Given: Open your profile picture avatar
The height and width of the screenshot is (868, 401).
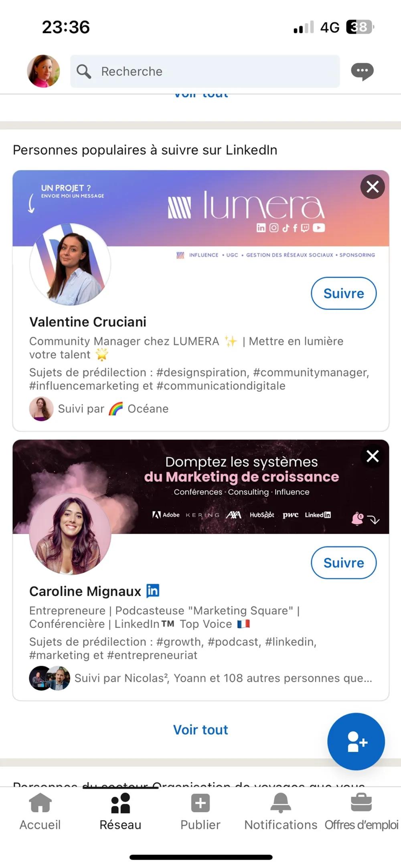Looking at the screenshot, I should tap(43, 71).
